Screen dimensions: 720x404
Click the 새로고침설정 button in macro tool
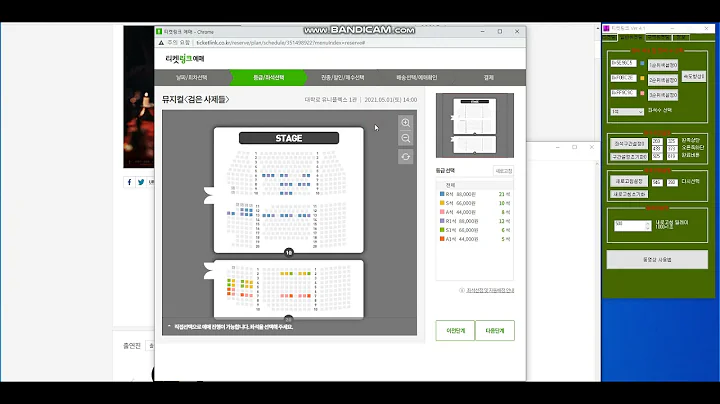(x=629, y=181)
